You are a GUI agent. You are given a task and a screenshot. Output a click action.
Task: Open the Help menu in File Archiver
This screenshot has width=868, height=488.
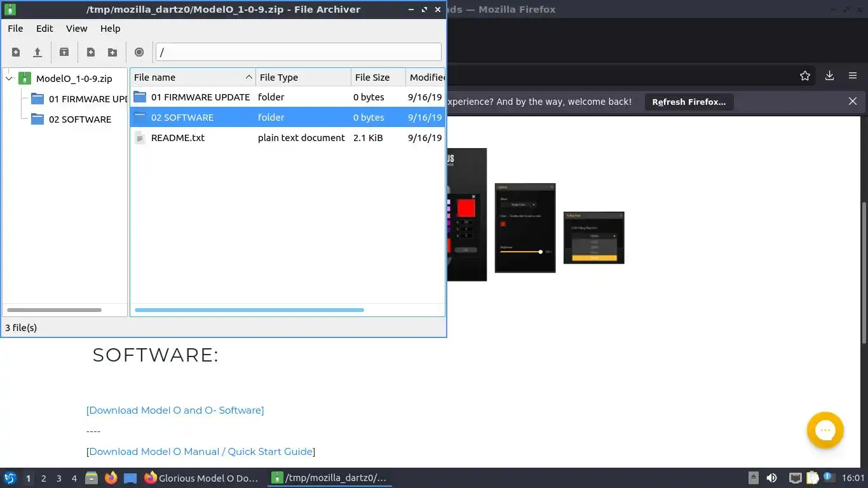coord(110,29)
